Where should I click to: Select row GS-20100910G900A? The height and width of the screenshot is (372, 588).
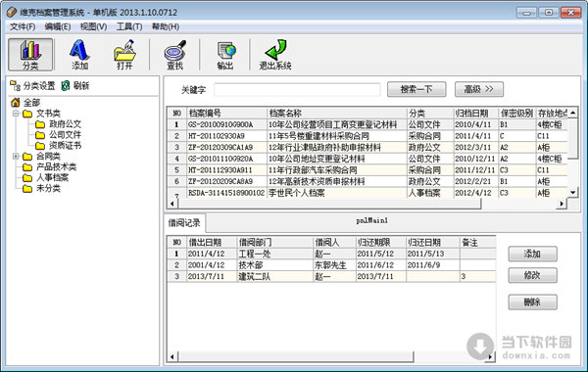367,124
